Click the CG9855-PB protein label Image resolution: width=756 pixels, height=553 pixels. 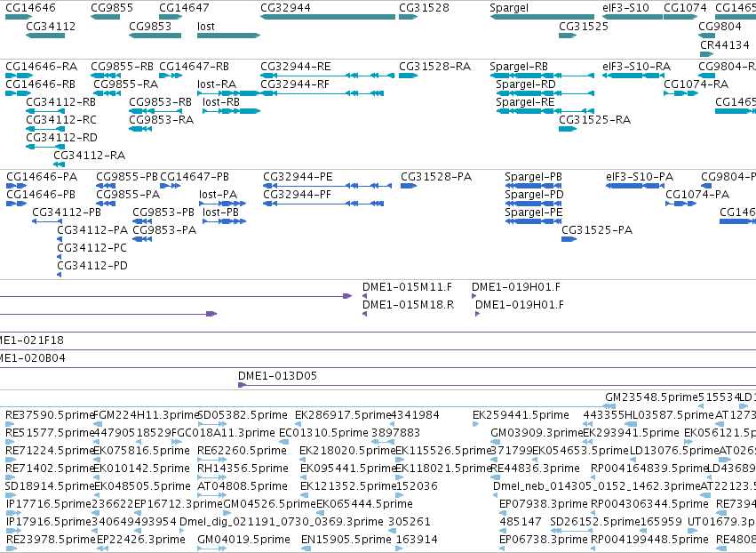tap(127, 177)
